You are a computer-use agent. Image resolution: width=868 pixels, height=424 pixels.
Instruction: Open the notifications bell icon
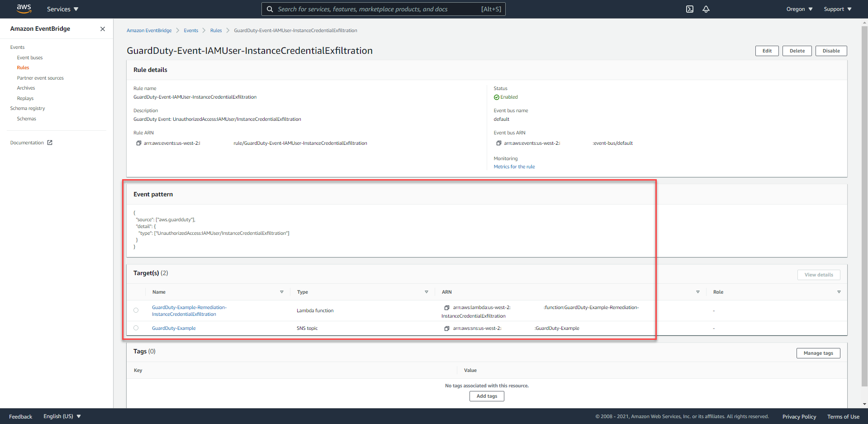(706, 9)
